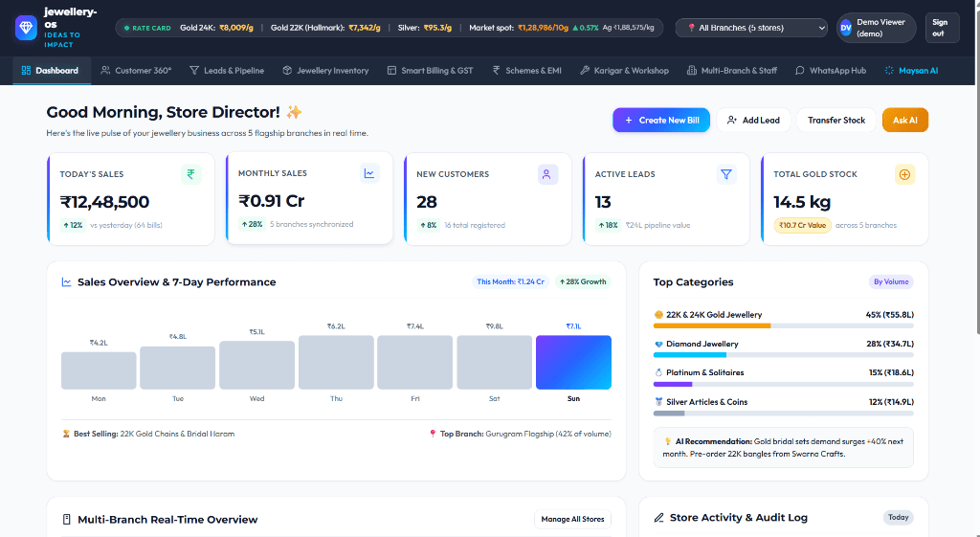Click the orange Ask AI button
Screen dimensions: 980x537
905,120
